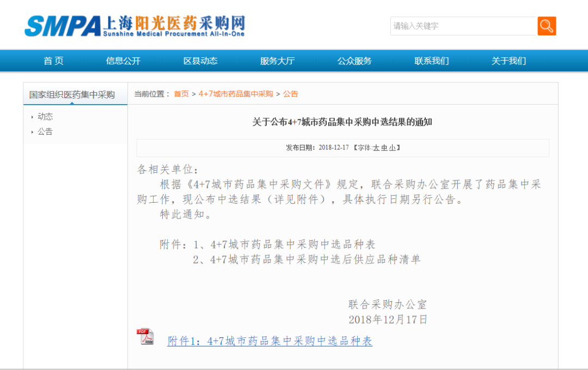Click attachment list item 1 中选品种表
This screenshot has width=588, height=370.
point(284,244)
